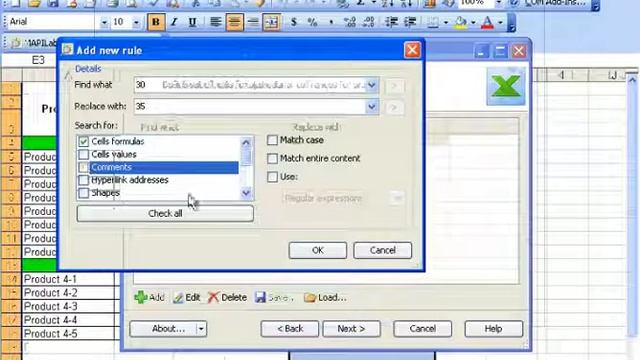Image resolution: width=640 pixels, height=360 pixels.
Task: Open the wizard Help
Action: [x=493, y=329]
